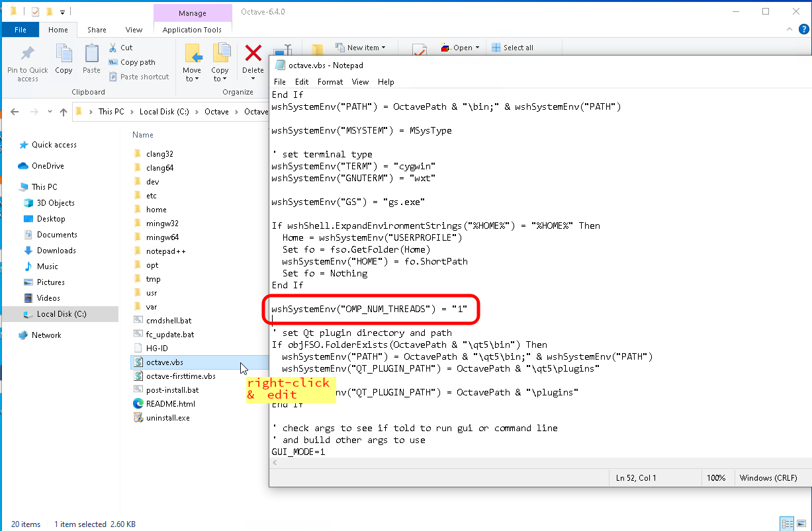Open the Delete dropdown arrow
This screenshot has width=812, height=531.
click(253, 79)
